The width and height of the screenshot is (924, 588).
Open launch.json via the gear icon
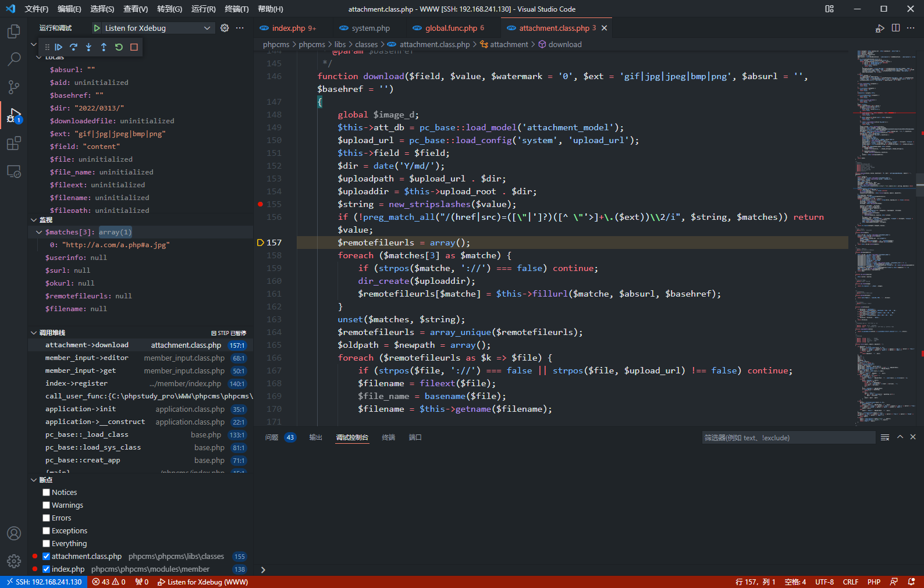pos(225,28)
